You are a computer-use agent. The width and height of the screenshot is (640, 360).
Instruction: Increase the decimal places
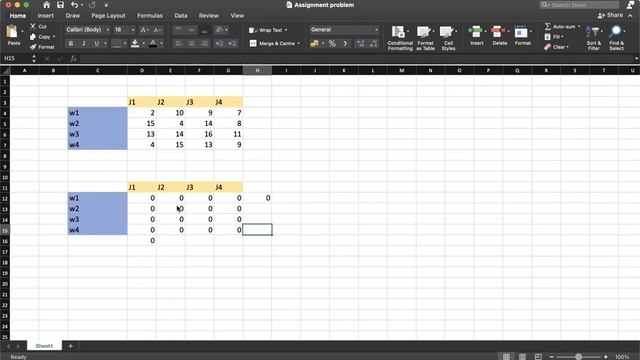pos(360,43)
